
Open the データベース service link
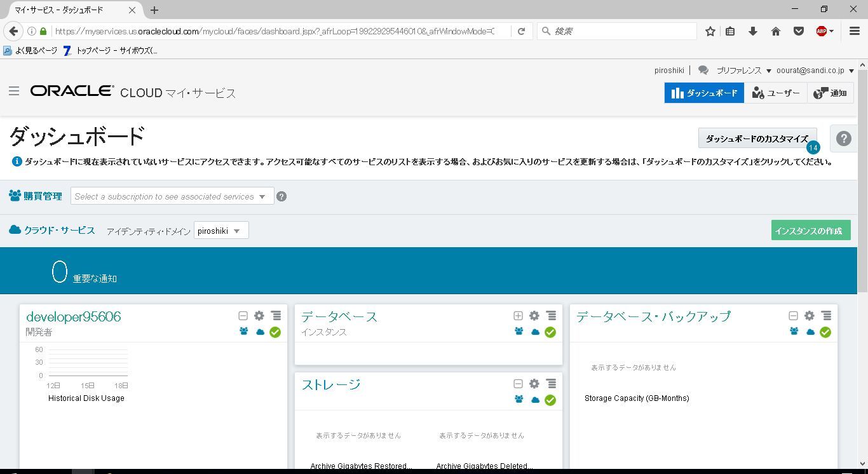pos(339,316)
